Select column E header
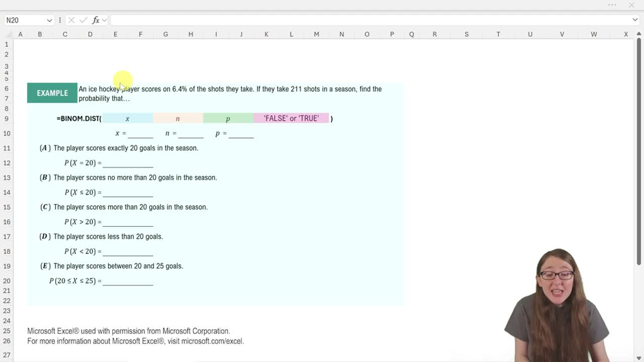Image resolution: width=644 pixels, height=362 pixels. (115, 34)
